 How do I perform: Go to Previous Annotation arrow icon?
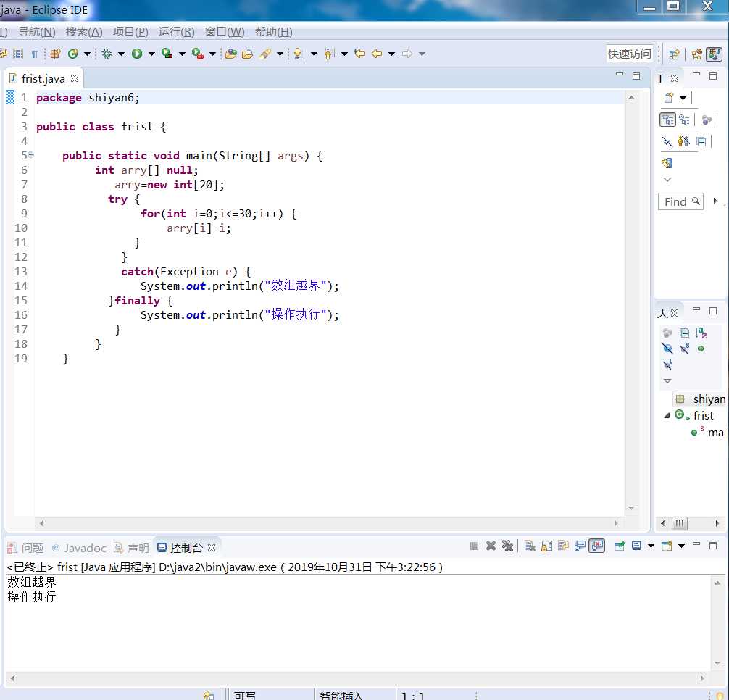329,54
